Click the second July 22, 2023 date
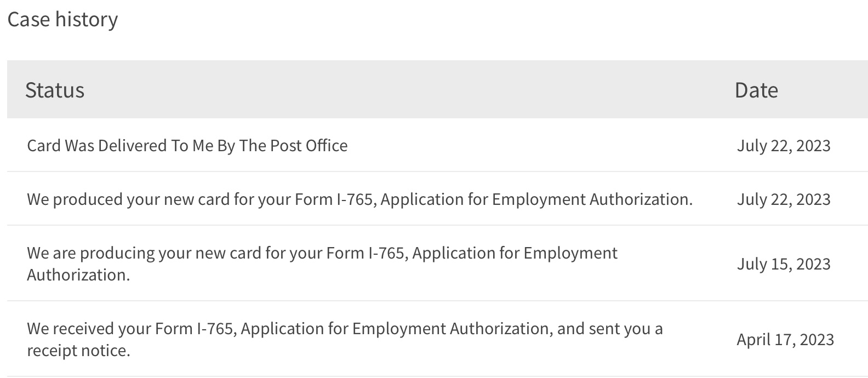The width and height of the screenshot is (868, 378). point(784,199)
